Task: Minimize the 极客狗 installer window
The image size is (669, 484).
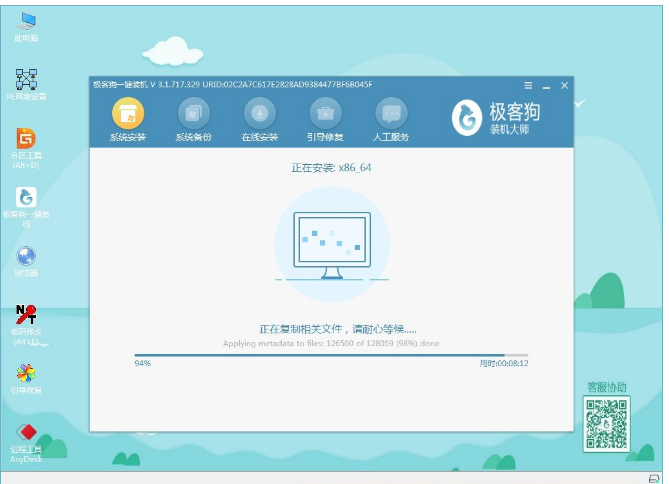Action: [546, 85]
